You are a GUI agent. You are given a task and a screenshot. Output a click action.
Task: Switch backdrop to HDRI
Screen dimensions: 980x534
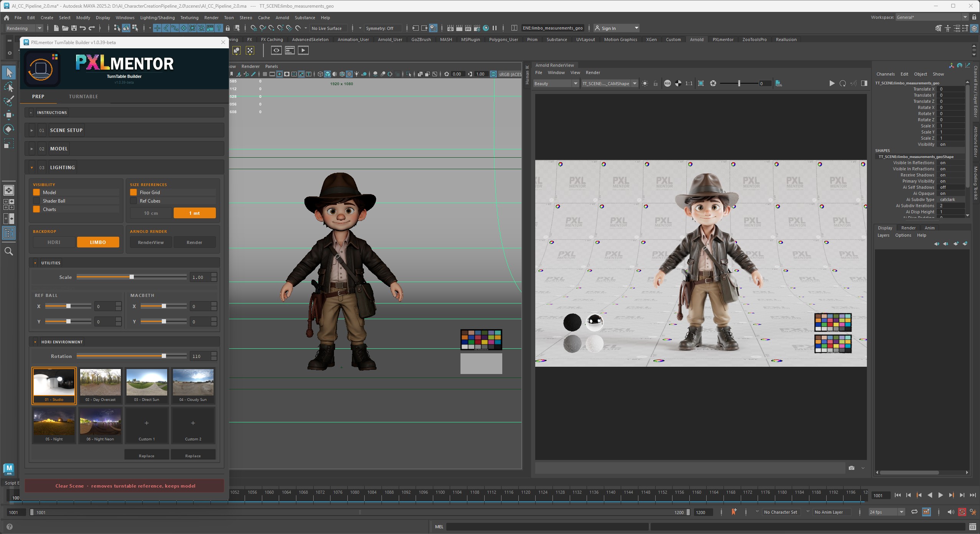[54, 242]
